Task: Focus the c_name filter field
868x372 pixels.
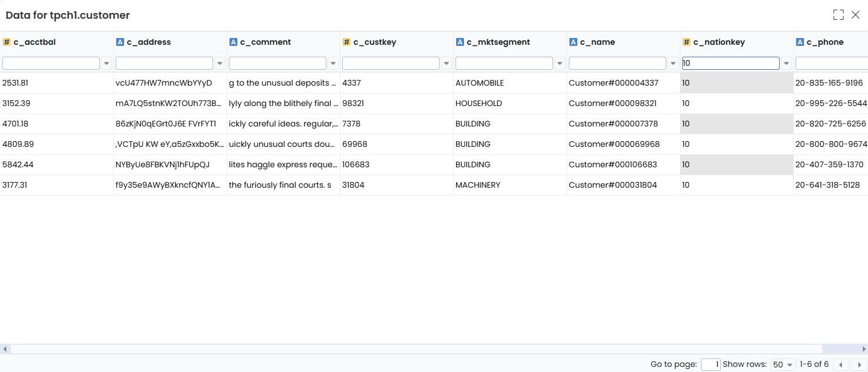Action: coord(618,63)
